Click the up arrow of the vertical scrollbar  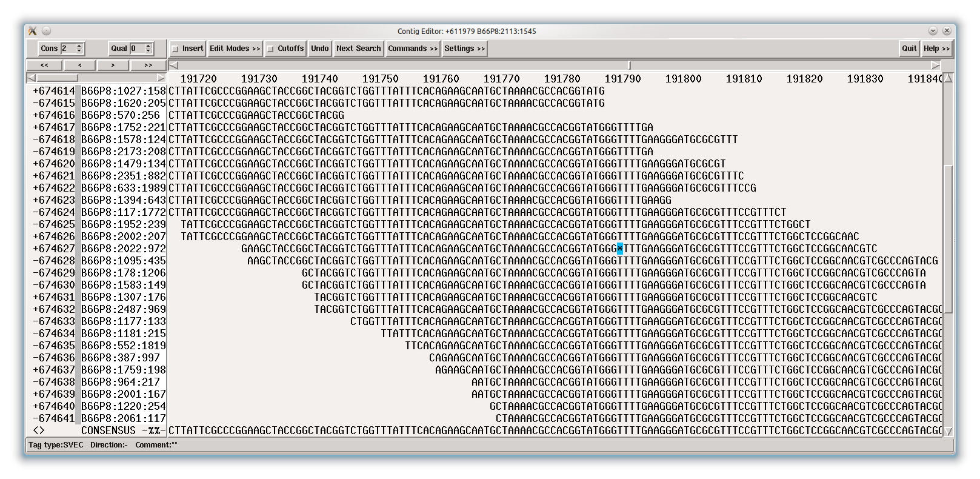pyautogui.click(x=948, y=78)
